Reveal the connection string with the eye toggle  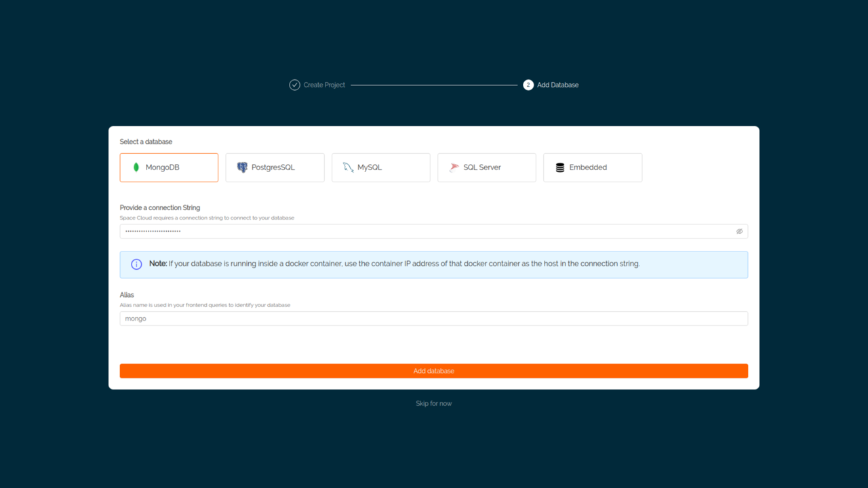coord(739,231)
